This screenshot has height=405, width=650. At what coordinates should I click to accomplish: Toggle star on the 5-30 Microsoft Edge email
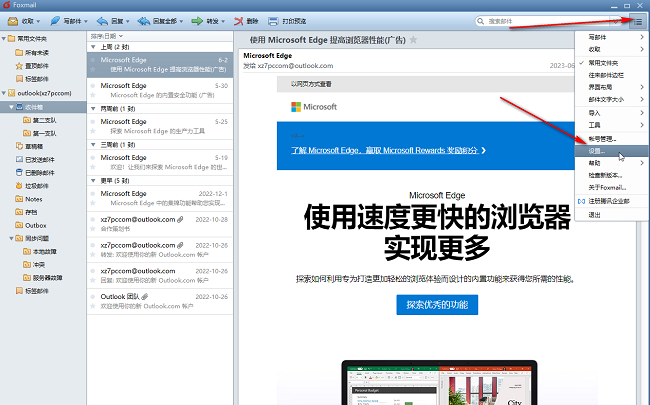click(x=95, y=95)
